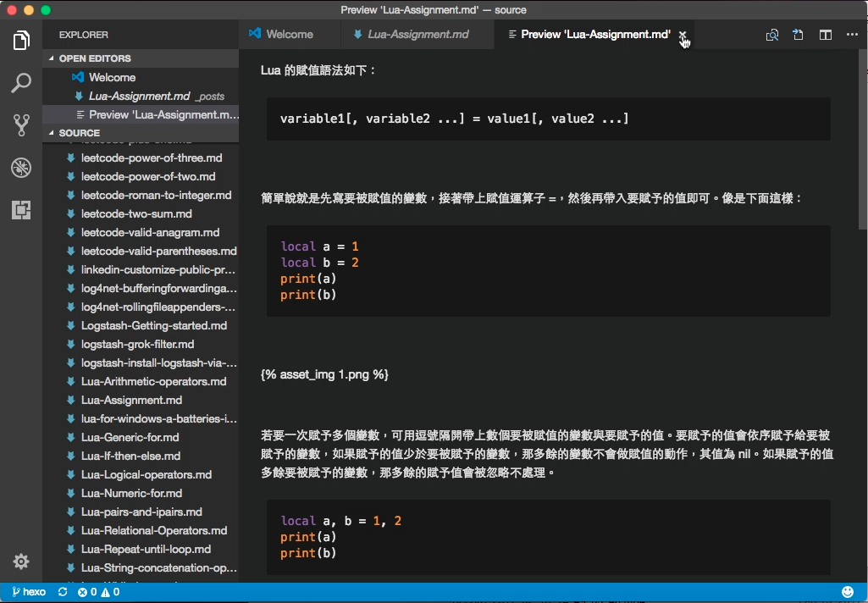
Task: Open Logstash-Getting-started.md file
Action: click(141, 325)
